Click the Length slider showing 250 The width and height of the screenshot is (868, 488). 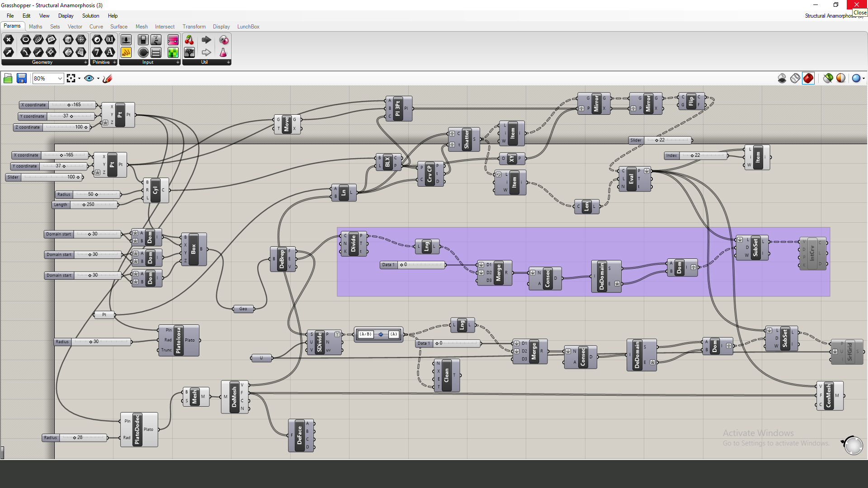(x=85, y=205)
